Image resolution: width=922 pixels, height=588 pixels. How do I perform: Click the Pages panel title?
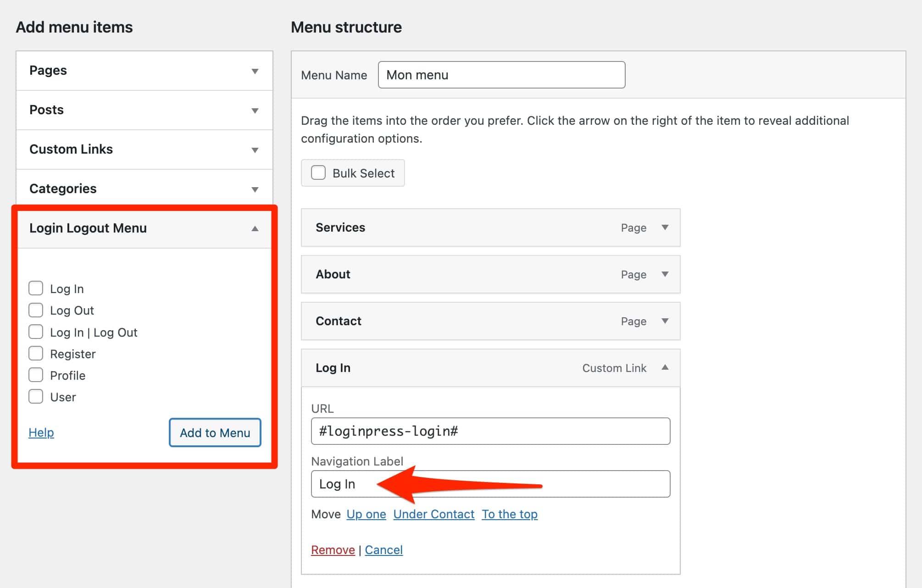[48, 70]
